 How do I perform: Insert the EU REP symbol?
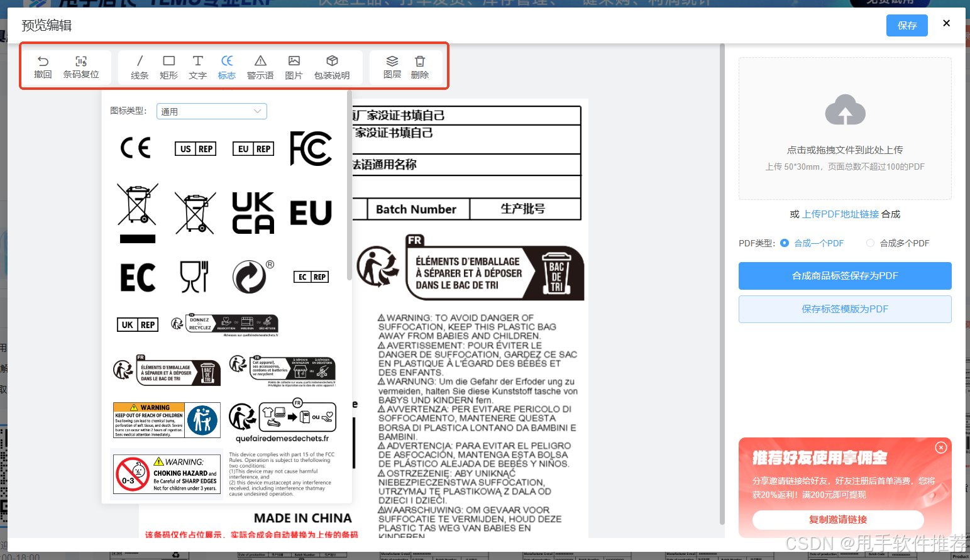click(253, 149)
